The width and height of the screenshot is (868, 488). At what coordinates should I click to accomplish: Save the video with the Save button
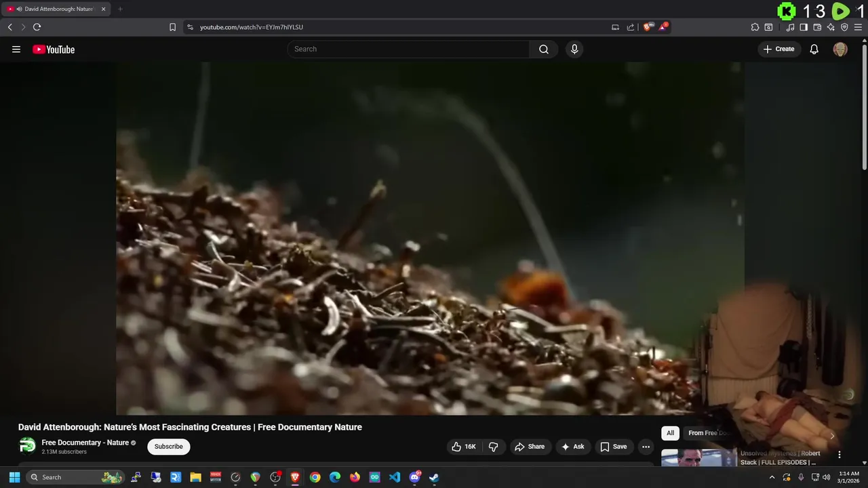[x=614, y=447]
